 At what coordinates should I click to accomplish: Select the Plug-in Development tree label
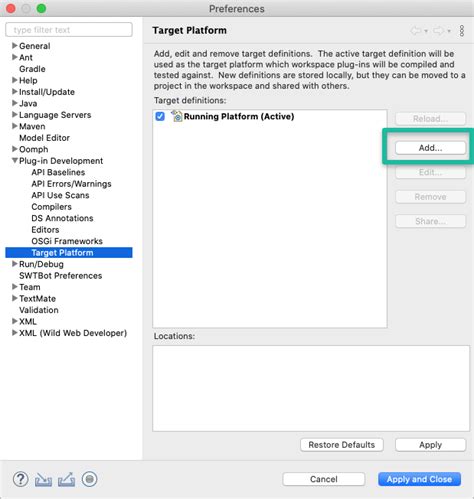[61, 161]
